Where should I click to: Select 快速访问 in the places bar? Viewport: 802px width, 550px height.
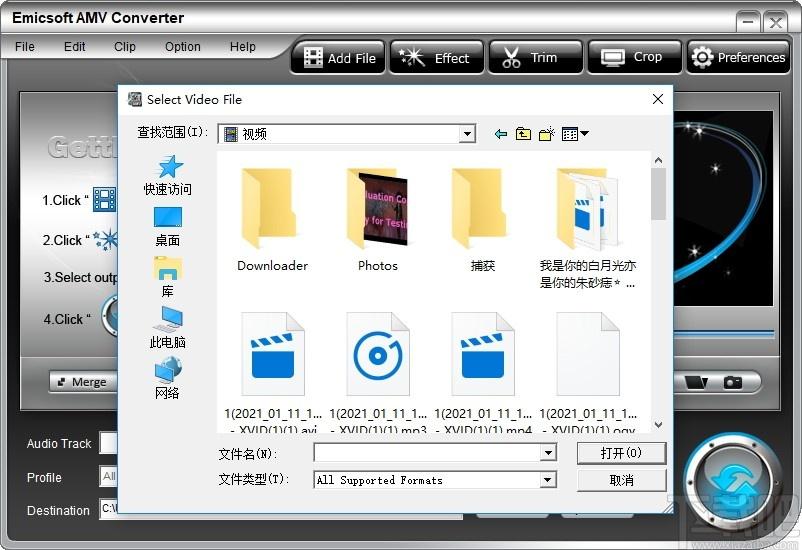point(167,175)
